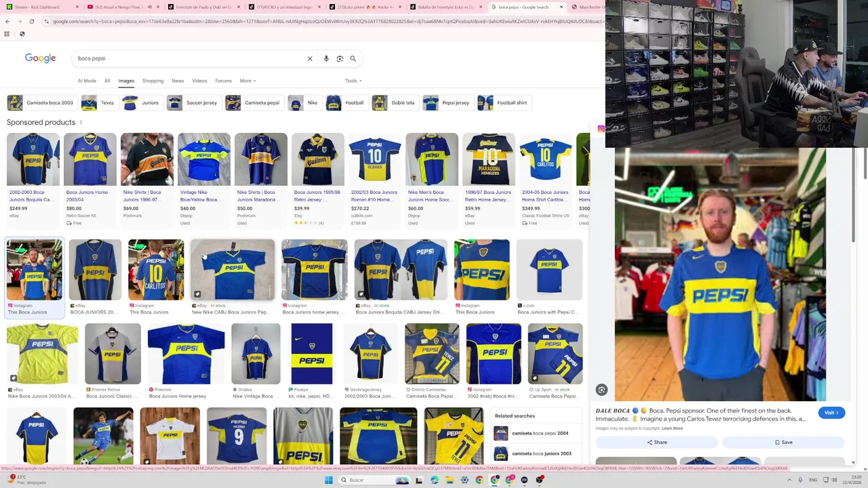
Task: Open Google Lens image search icon
Action: click(340, 58)
